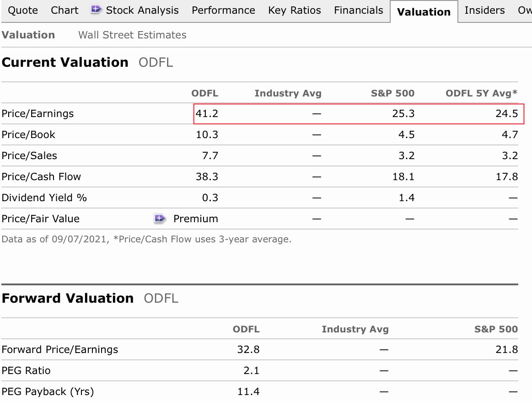Click the premium icon in Price/Fair Value row
The height and width of the screenshot is (401, 532).
click(159, 219)
